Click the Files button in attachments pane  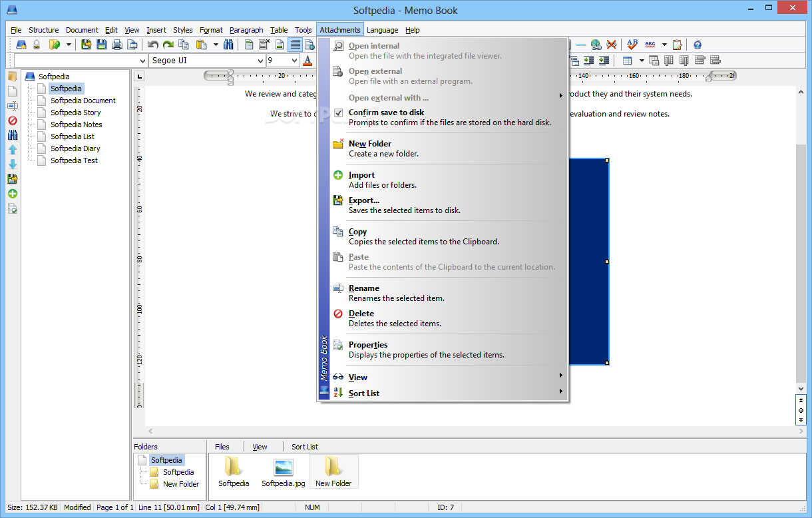222,447
